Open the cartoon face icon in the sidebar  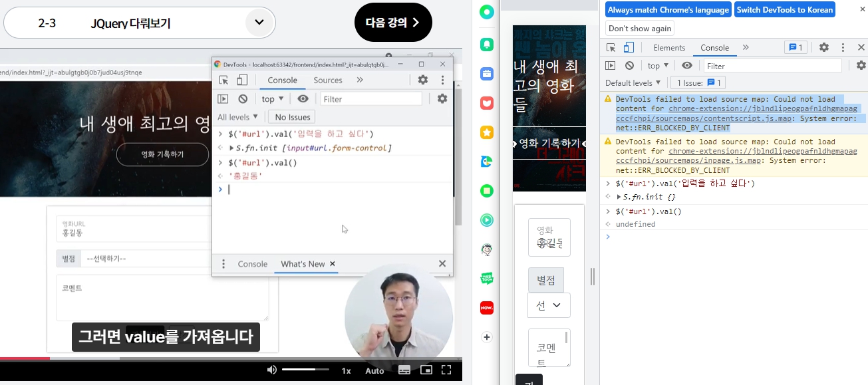488,249
